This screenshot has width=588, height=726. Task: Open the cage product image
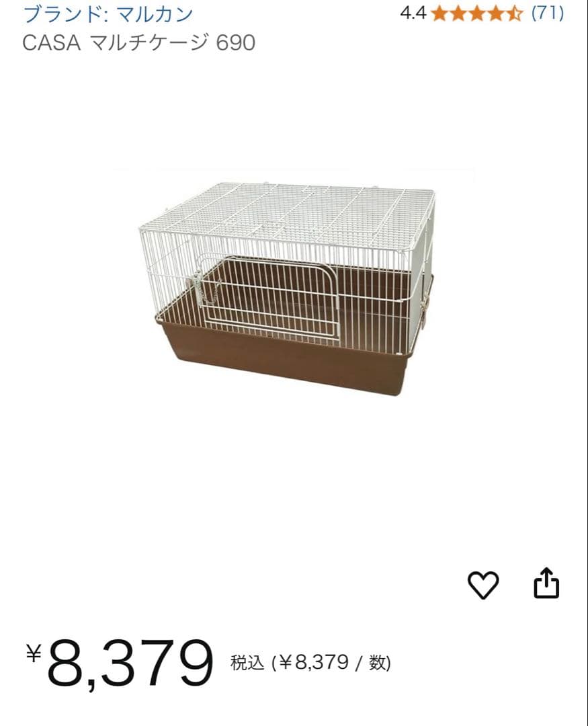click(x=288, y=288)
